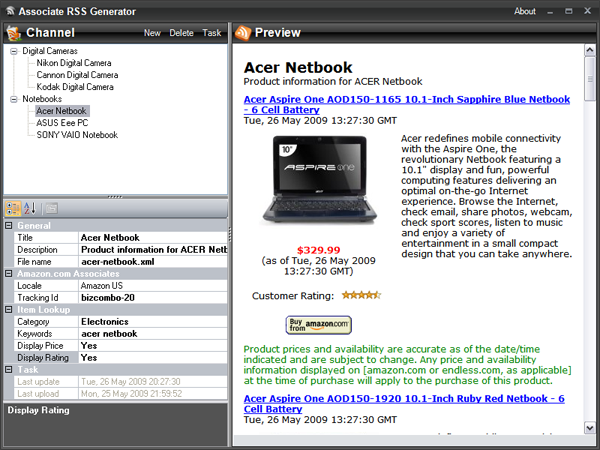Image resolution: width=600 pixels, height=450 pixels.
Task: Select the Categorized view icon in property grid
Action: click(x=13, y=209)
